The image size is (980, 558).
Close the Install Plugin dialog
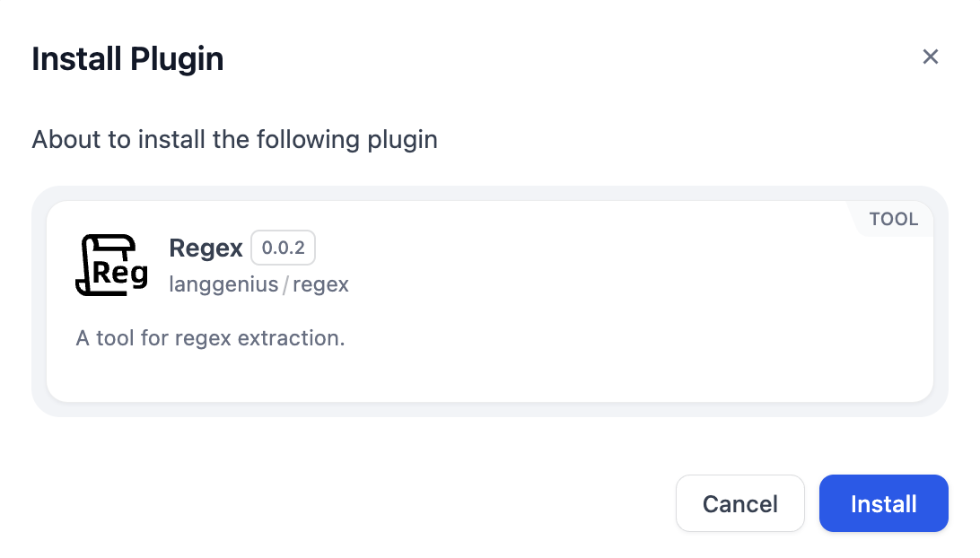(x=931, y=57)
